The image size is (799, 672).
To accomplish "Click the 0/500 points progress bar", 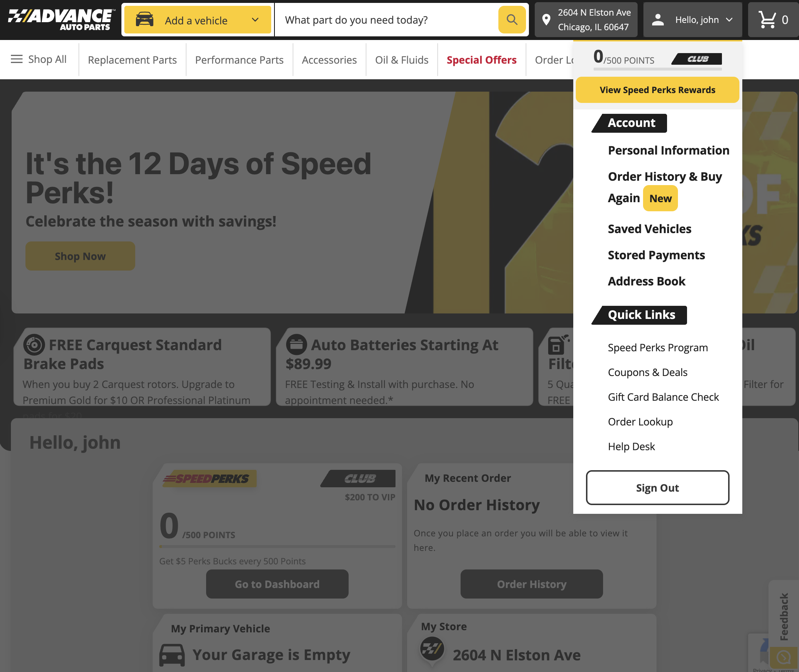I will (x=657, y=69).
